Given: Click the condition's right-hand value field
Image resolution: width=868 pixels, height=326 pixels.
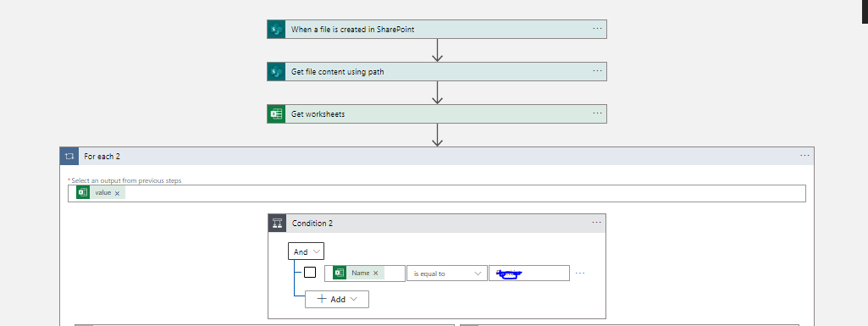Looking at the screenshot, I should tap(528, 274).
